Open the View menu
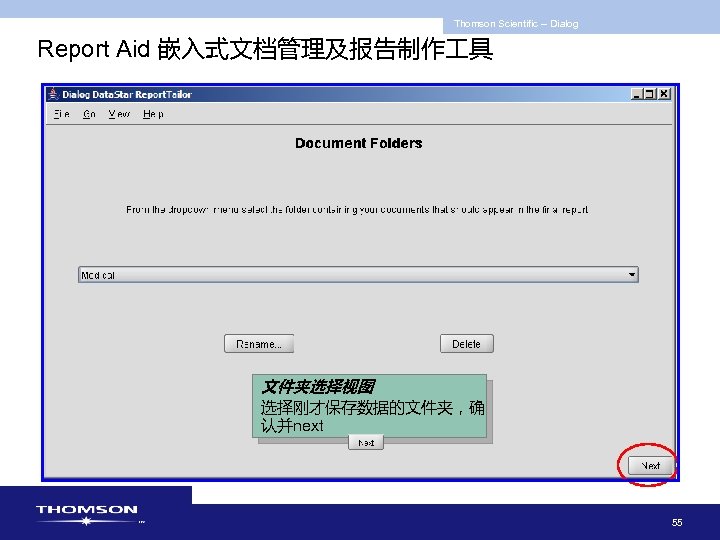The height and width of the screenshot is (540, 720). [119, 114]
